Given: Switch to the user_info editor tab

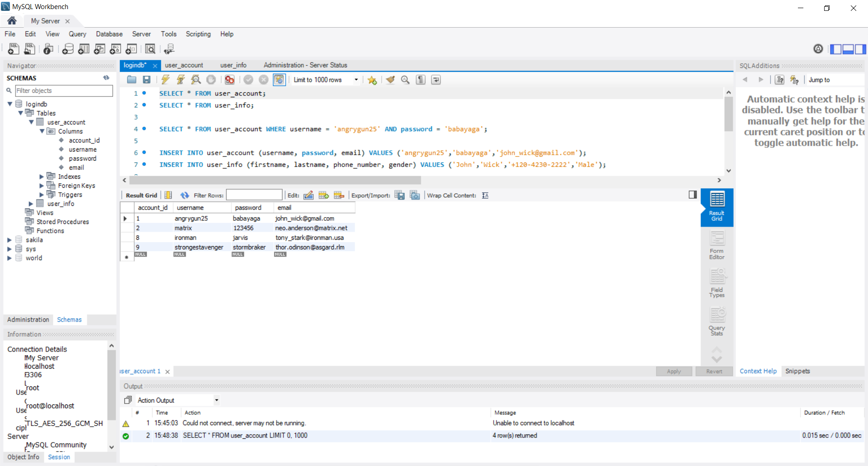Looking at the screenshot, I should [x=233, y=65].
